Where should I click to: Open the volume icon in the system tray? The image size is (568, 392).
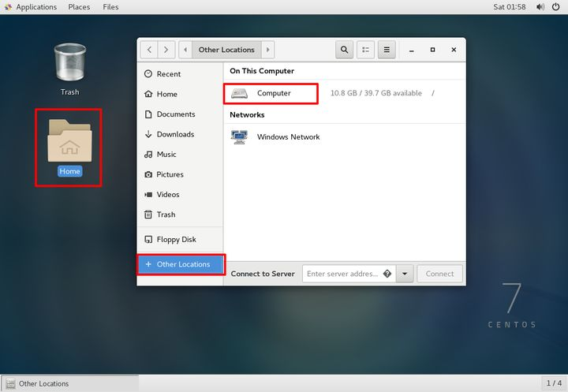pyautogui.click(x=540, y=7)
